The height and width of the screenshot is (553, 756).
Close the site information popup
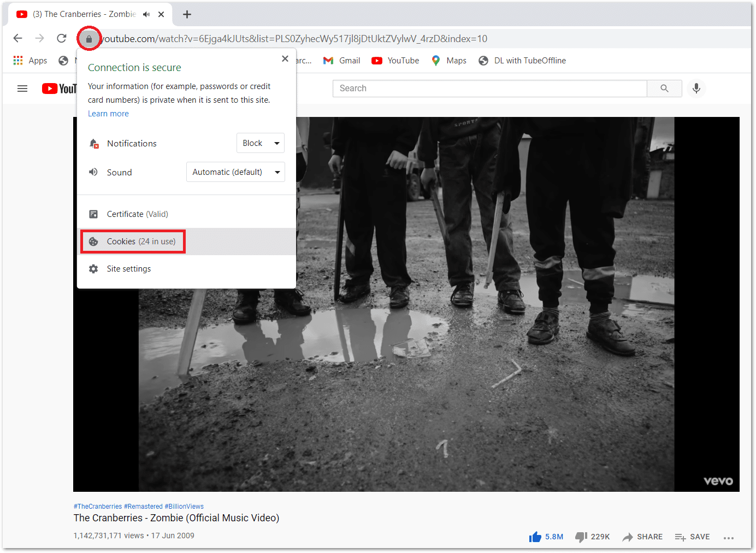click(285, 58)
